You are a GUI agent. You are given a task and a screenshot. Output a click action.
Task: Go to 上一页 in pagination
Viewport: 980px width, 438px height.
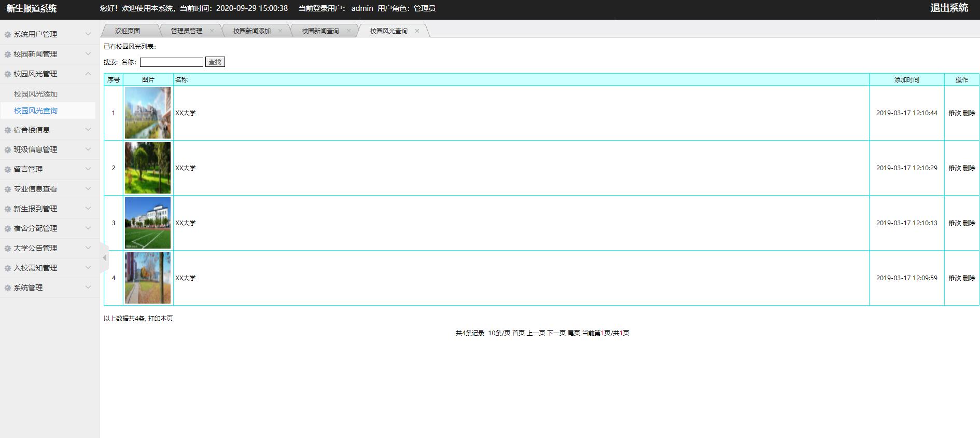pos(536,333)
